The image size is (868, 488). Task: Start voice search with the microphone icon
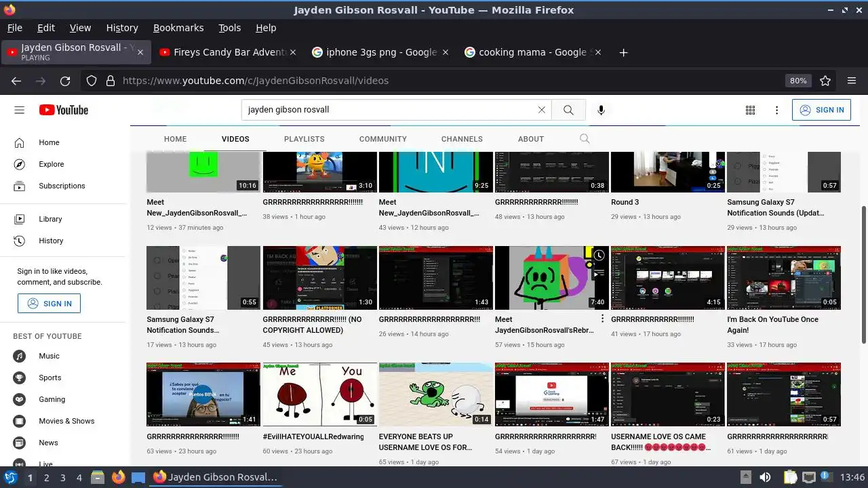[601, 110]
